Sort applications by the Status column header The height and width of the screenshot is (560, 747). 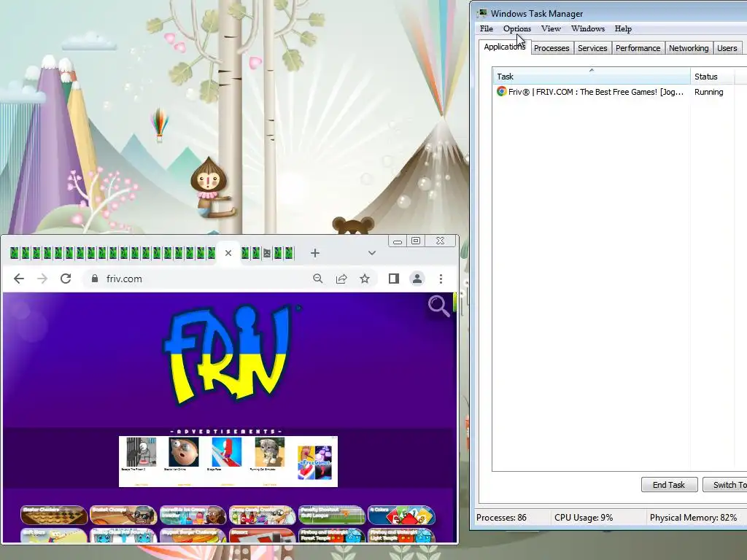pos(712,76)
